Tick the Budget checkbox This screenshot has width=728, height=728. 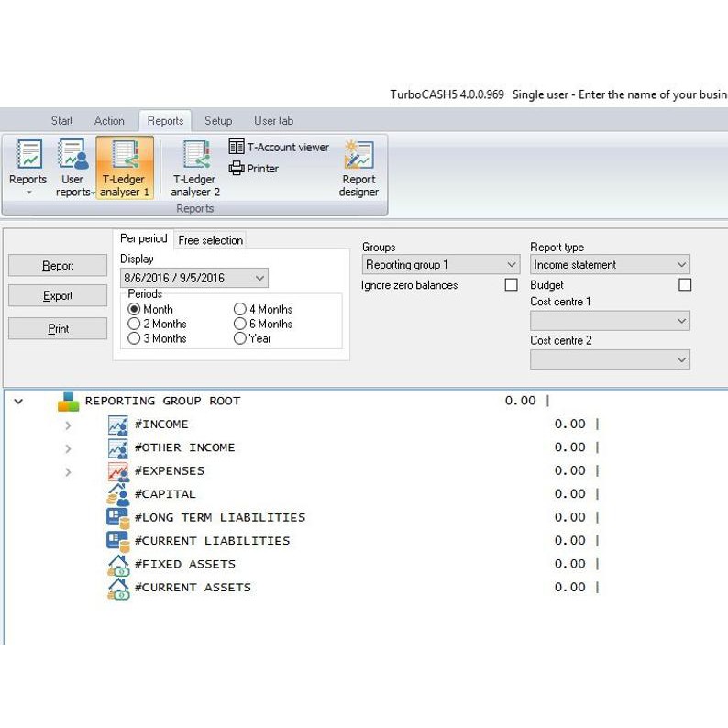pyautogui.click(x=684, y=285)
